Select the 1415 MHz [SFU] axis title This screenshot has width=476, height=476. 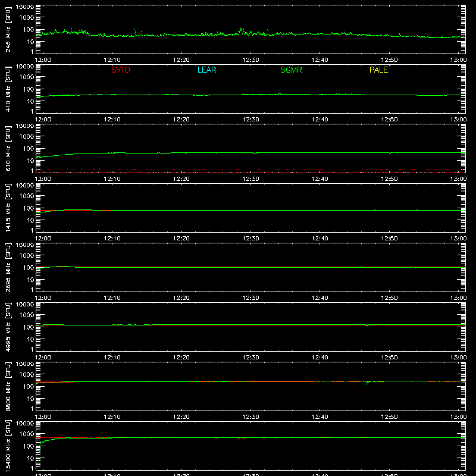coord(8,208)
